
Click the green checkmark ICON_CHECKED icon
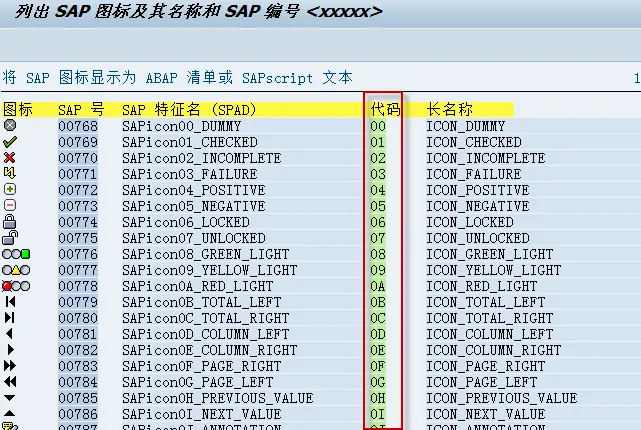click(10, 142)
